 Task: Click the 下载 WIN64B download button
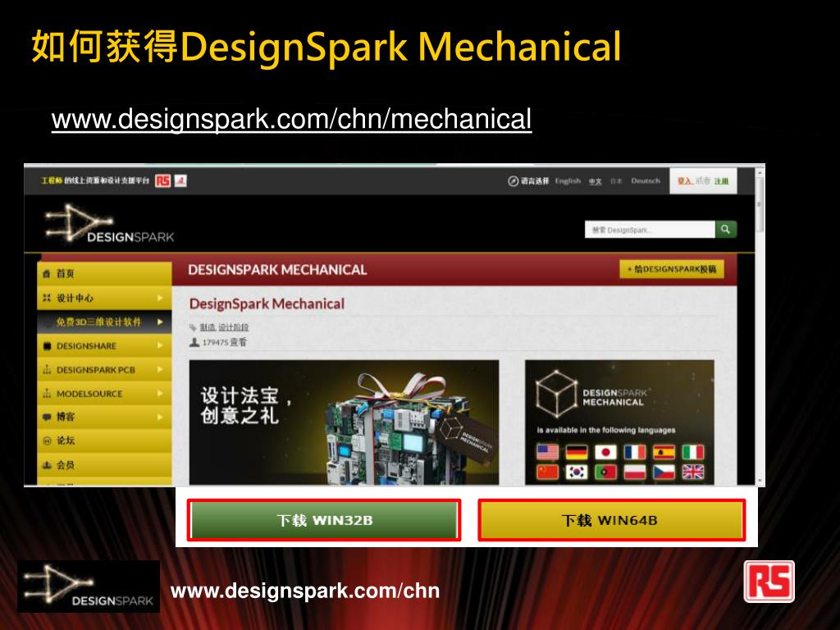point(611,520)
